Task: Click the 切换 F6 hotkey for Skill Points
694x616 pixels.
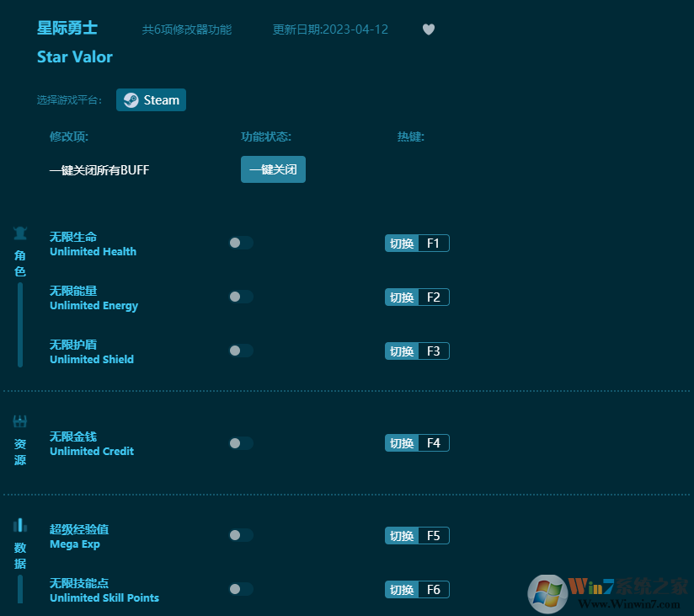Action: tap(417, 589)
